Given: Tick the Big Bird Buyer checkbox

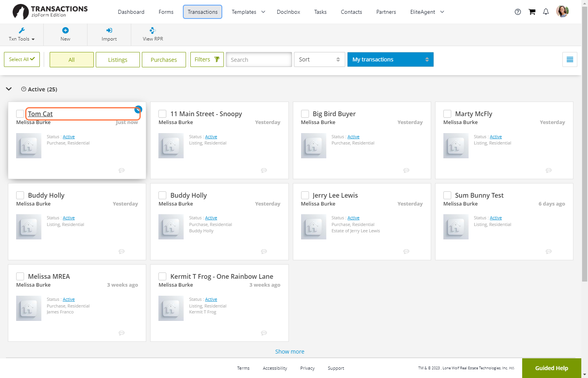Looking at the screenshot, I should coord(305,114).
